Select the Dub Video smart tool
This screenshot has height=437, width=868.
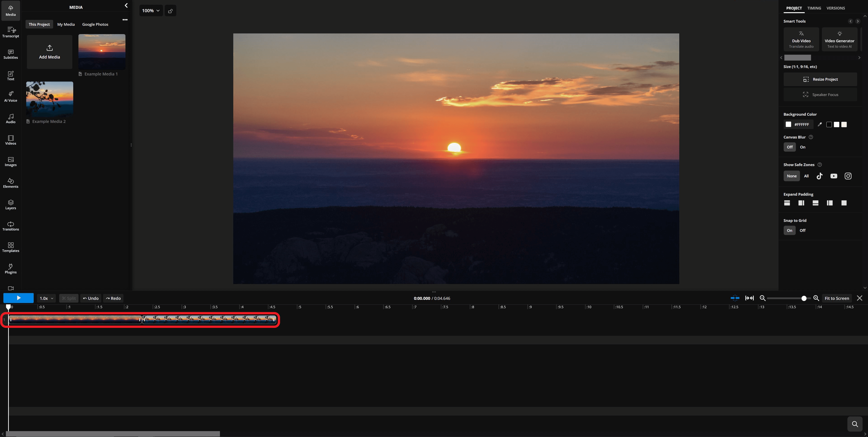point(801,39)
